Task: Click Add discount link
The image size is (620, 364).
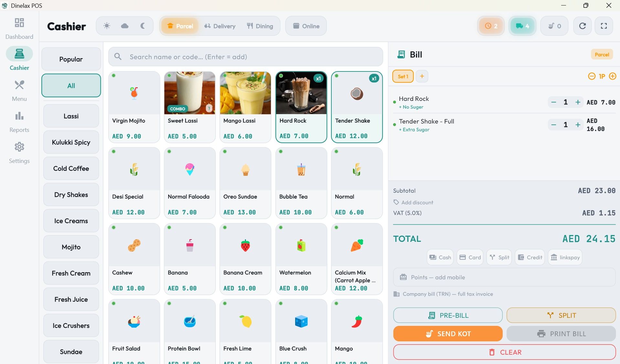Action: pos(413,202)
